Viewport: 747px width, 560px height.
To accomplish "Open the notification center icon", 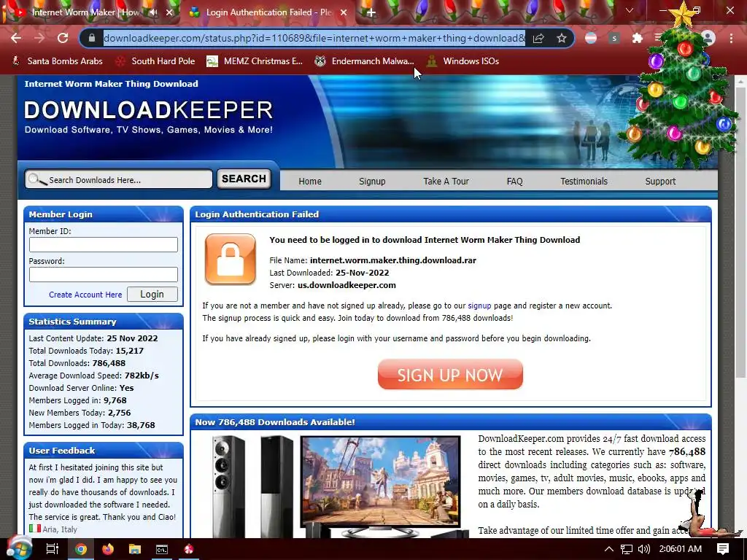I will [723, 549].
